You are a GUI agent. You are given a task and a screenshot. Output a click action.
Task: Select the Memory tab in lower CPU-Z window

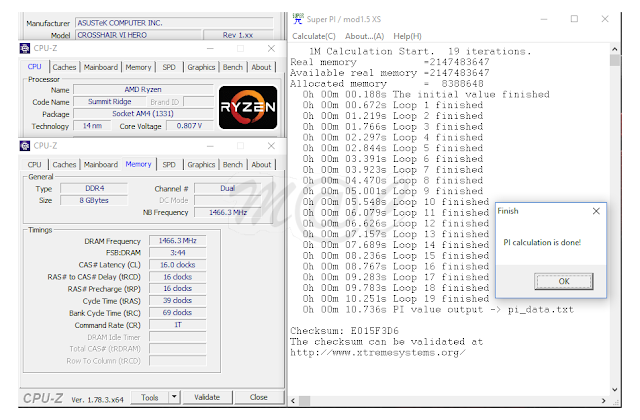click(138, 164)
